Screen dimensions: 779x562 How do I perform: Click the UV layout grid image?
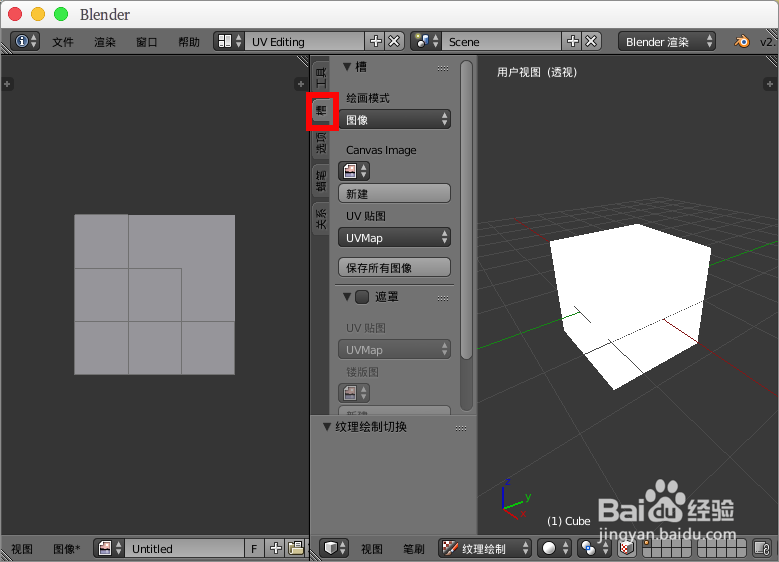pos(155,294)
